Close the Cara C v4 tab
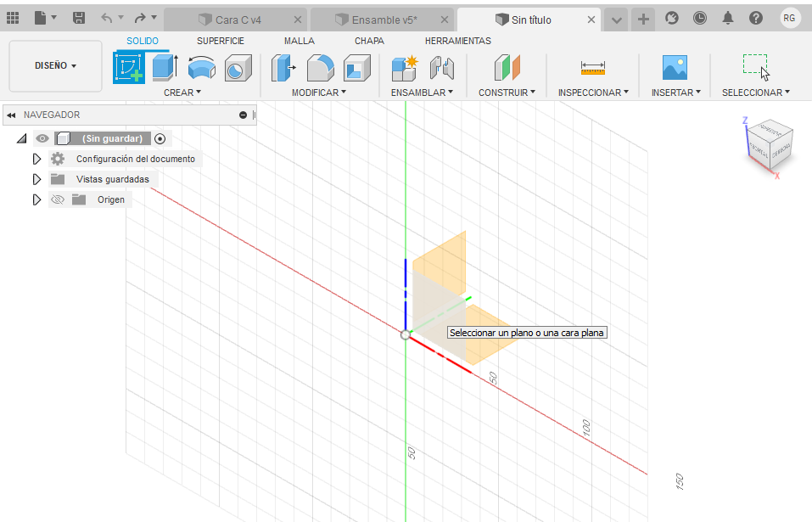 [x=298, y=20]
